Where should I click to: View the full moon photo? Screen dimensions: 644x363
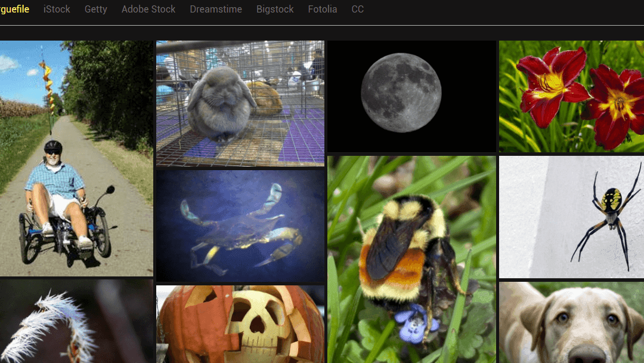[412, 97]
